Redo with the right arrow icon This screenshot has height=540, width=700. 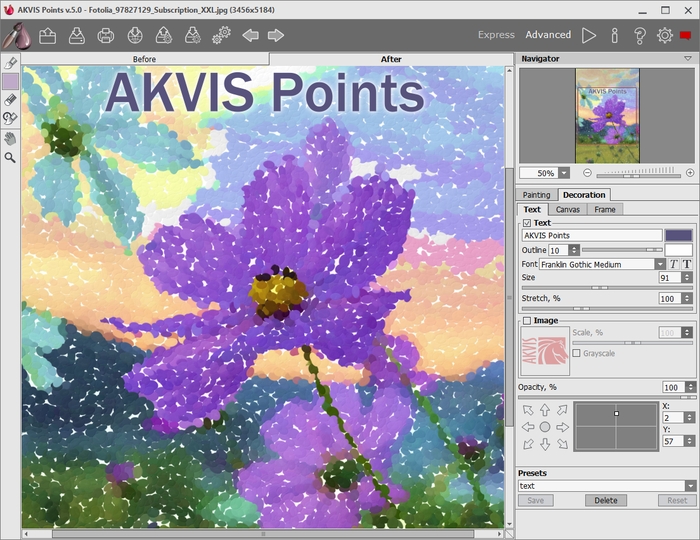pos(276,35)
